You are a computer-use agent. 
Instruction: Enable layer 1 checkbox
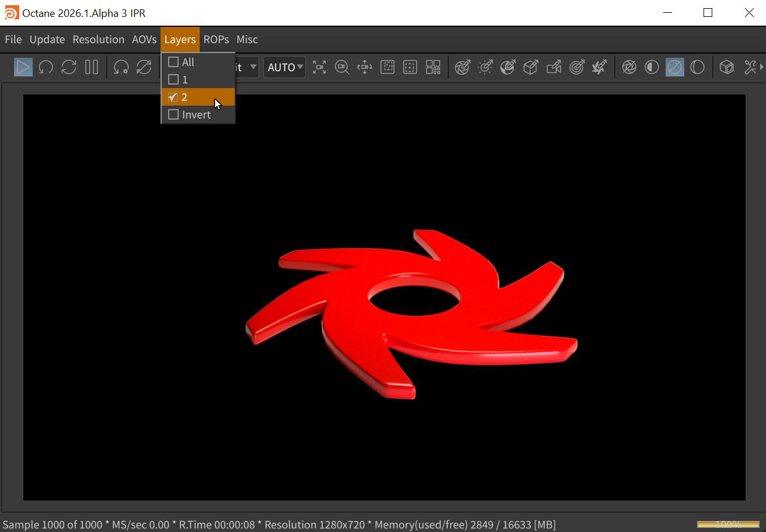pos(173,79)
